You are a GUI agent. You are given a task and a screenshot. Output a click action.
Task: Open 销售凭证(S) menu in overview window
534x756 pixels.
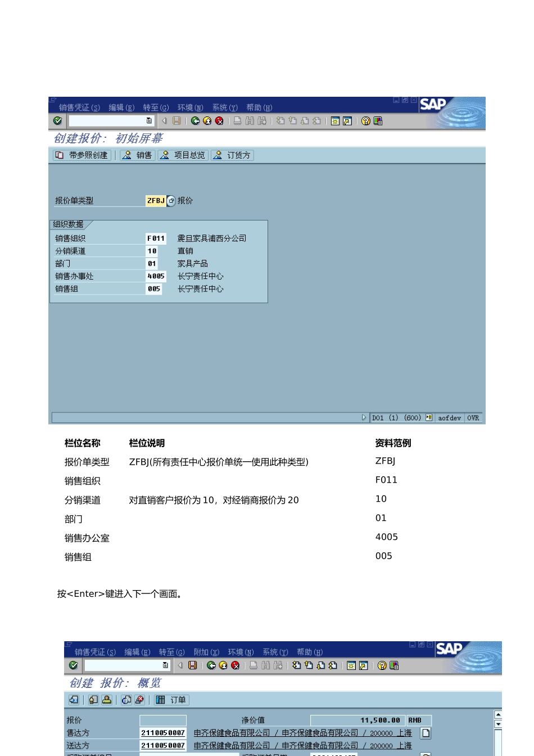(x=95, y=652)
